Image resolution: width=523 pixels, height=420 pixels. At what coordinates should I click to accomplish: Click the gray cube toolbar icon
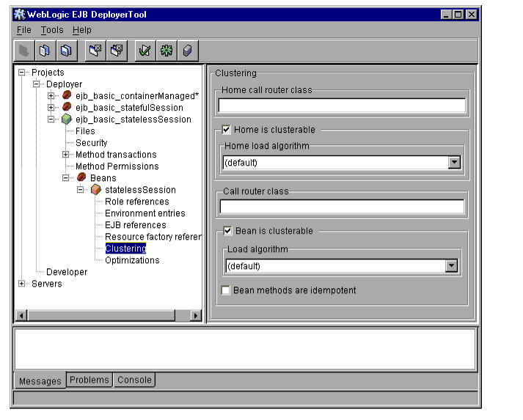tap(188, 51)
